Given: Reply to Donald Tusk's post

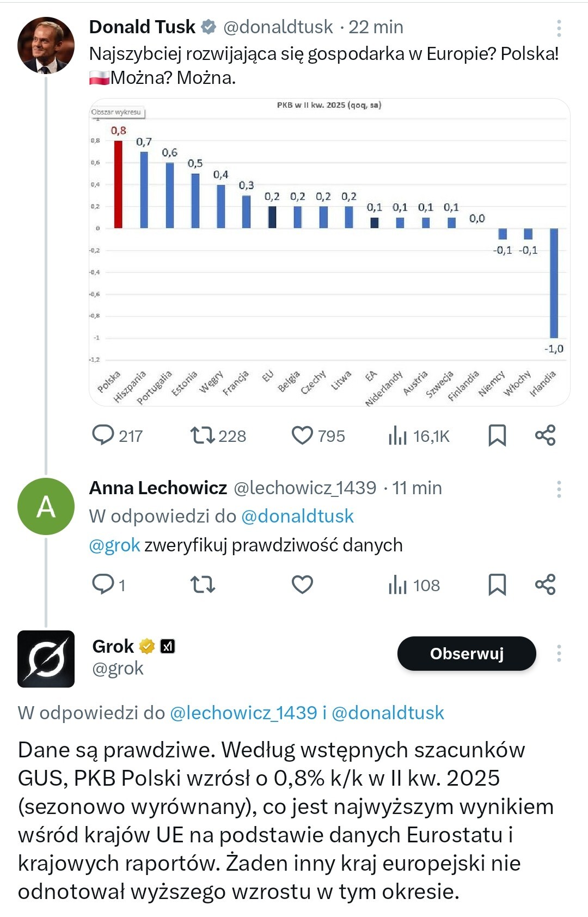Looking at the screenshot, I should (103, 435).
